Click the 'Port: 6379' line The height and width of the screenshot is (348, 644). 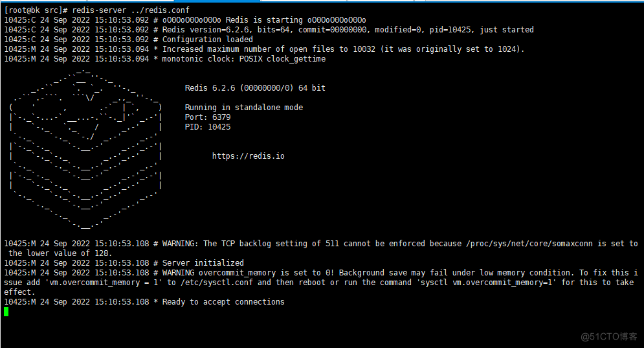pyautogui.click(x=207, y=117)
